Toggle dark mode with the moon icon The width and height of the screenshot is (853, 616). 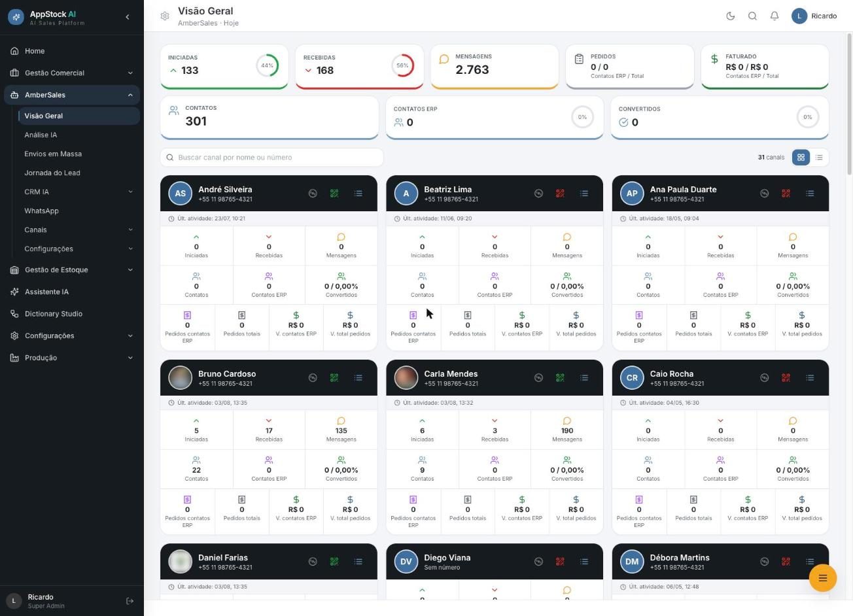(x=731, y=16)
